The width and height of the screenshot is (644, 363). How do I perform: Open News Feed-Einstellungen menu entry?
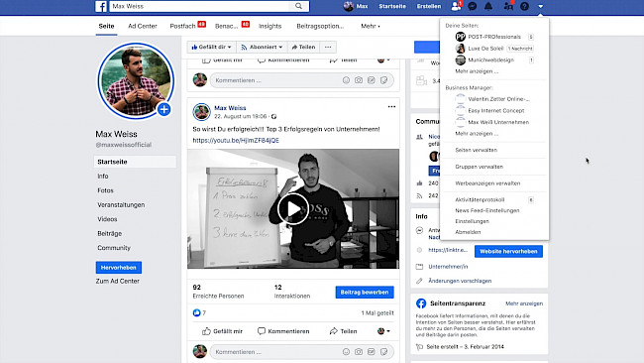(x=487, y=210)
